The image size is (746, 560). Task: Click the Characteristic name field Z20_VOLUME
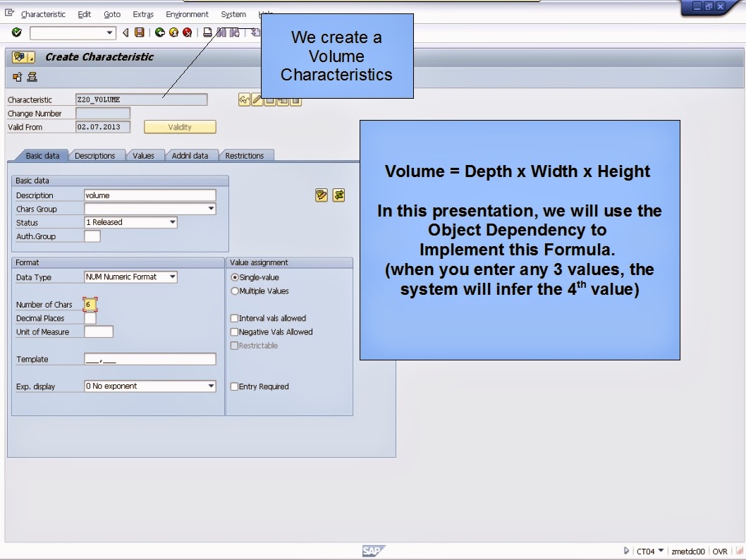point(141,99)
